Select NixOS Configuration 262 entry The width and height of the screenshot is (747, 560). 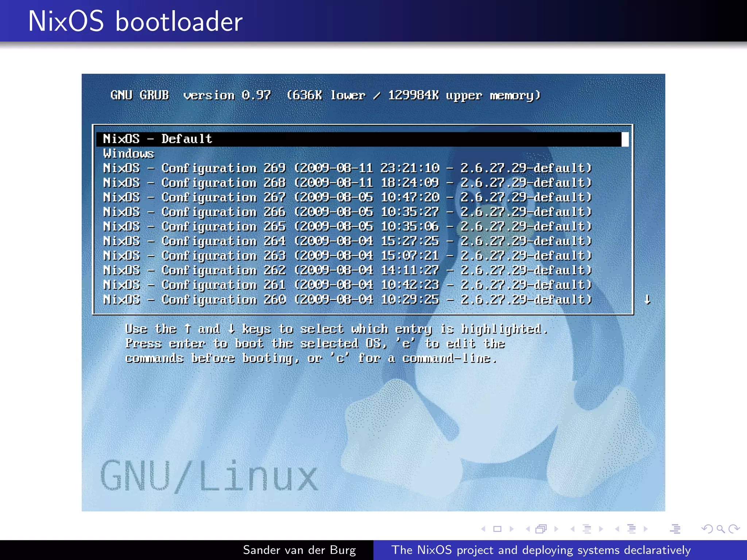click(x=362, y=270)
